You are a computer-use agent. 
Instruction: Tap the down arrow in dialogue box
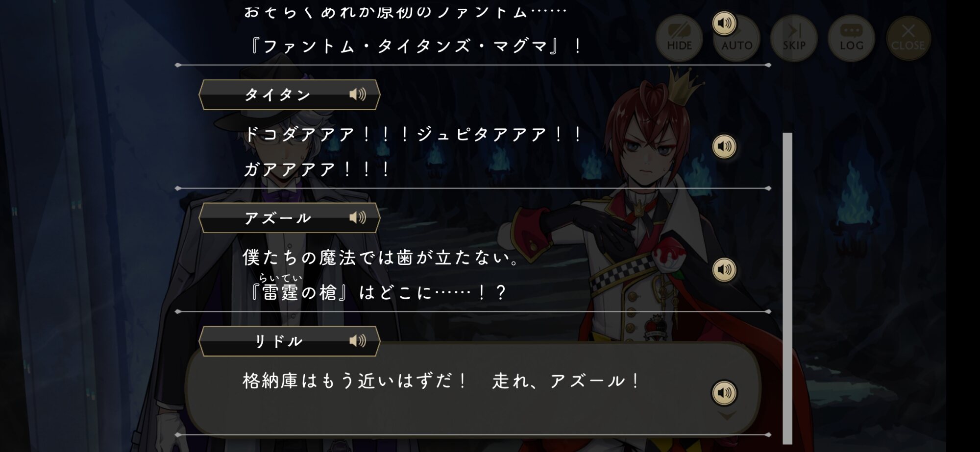click(x=727, y=416)
